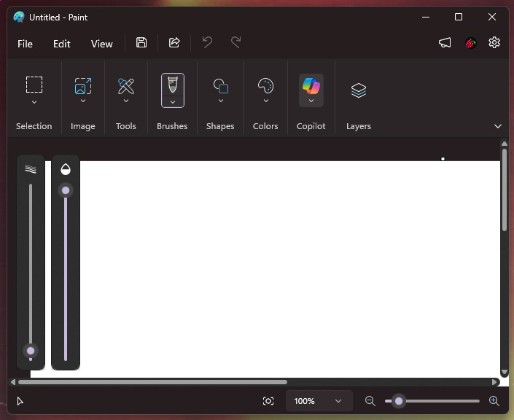514x420 pixels.
Task: Click the Copilot icon
Action: [311, 86]
